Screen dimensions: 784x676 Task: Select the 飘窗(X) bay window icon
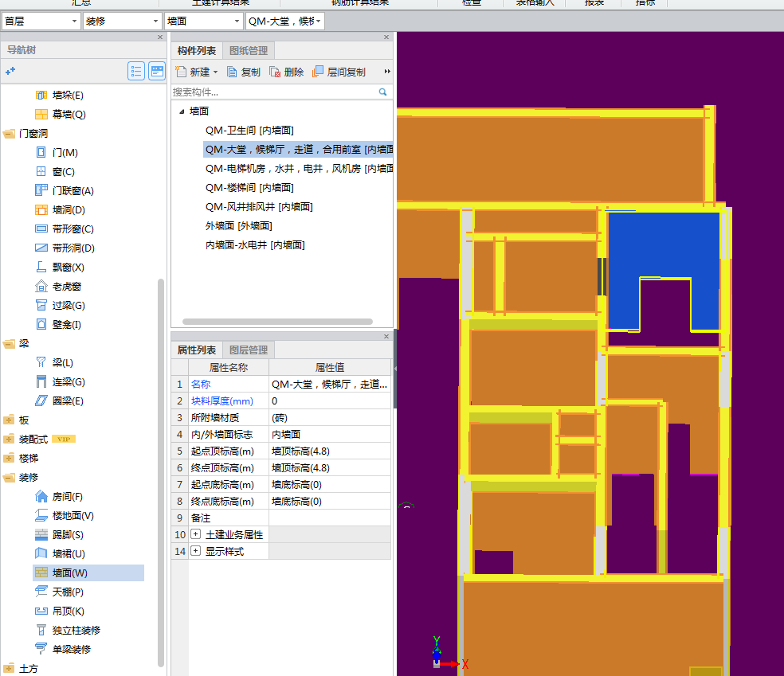(41, 267)
